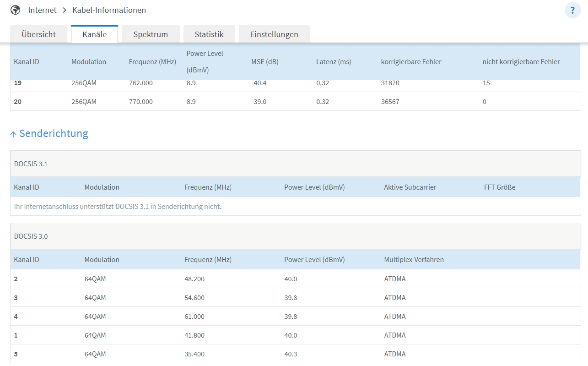The image size is (588, 366).
Task: Click Kabel-Informationen breadcrumb text
Action: tap(109, 10)
